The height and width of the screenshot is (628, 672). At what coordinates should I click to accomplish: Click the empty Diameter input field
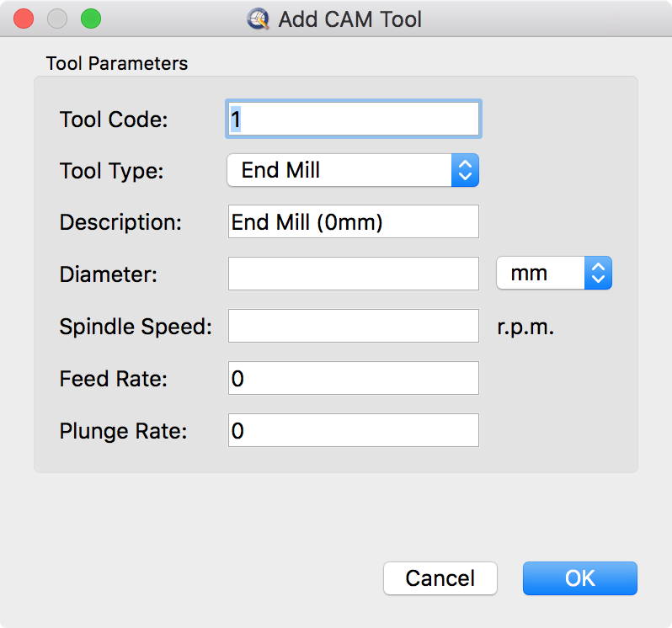click(354, 274)
